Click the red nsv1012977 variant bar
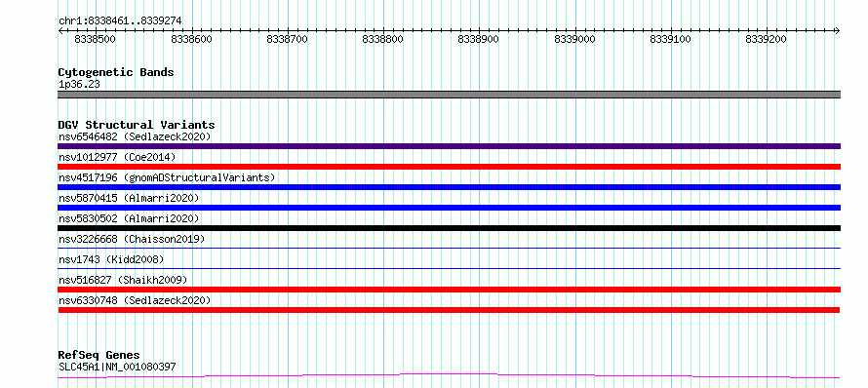 [x=449, y=167]
